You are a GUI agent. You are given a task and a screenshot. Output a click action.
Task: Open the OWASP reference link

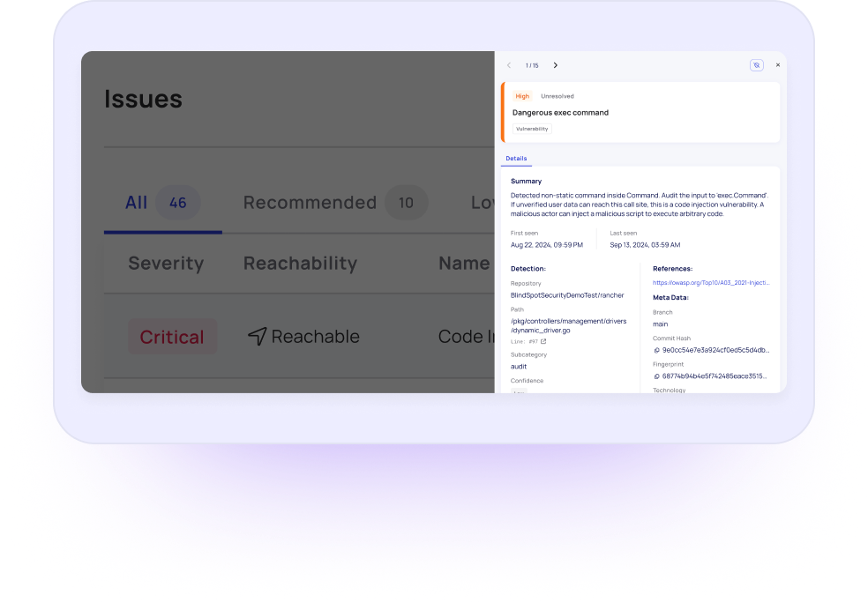pyautogui.click(x=711, y=283)
